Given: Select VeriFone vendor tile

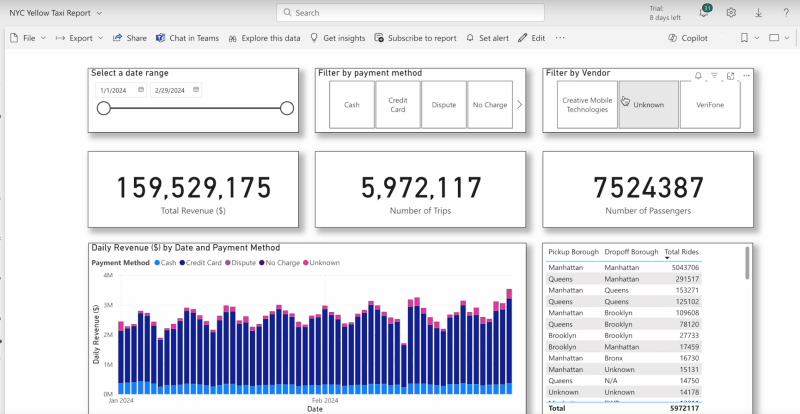Looking at the screenshot, I should 710,105.
